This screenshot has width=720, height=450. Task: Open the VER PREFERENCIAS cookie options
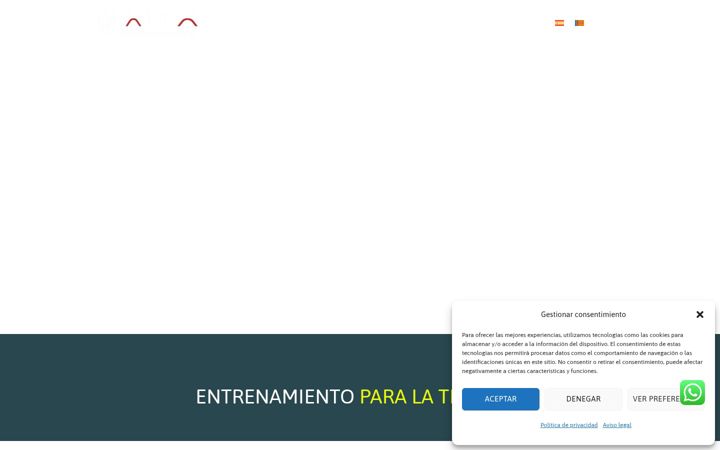point(666,399)
